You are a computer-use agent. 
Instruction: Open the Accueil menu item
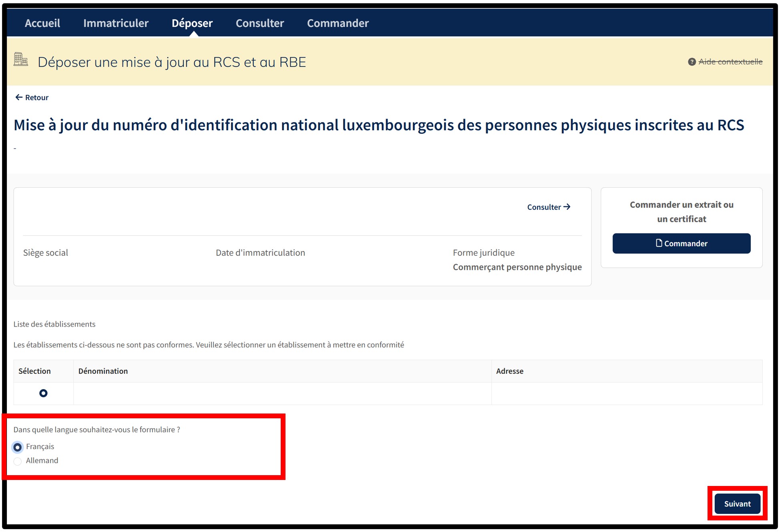[x=42, y=23]
